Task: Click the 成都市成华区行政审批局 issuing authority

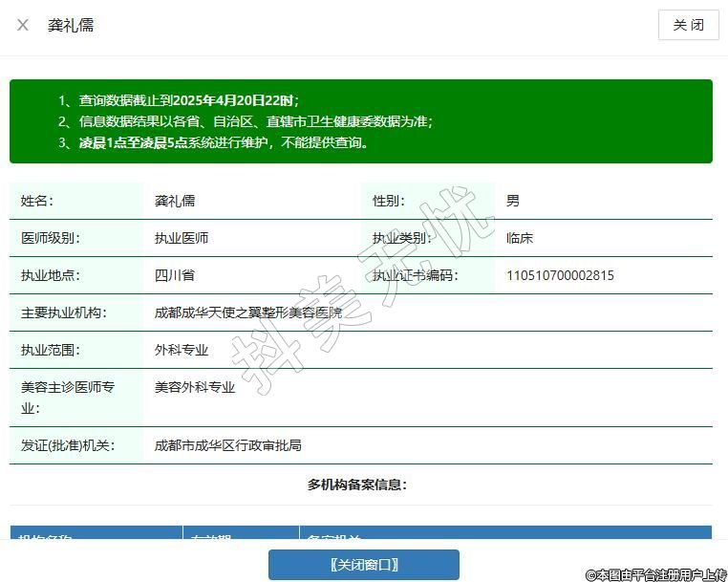Action: (x=228, y=445)
